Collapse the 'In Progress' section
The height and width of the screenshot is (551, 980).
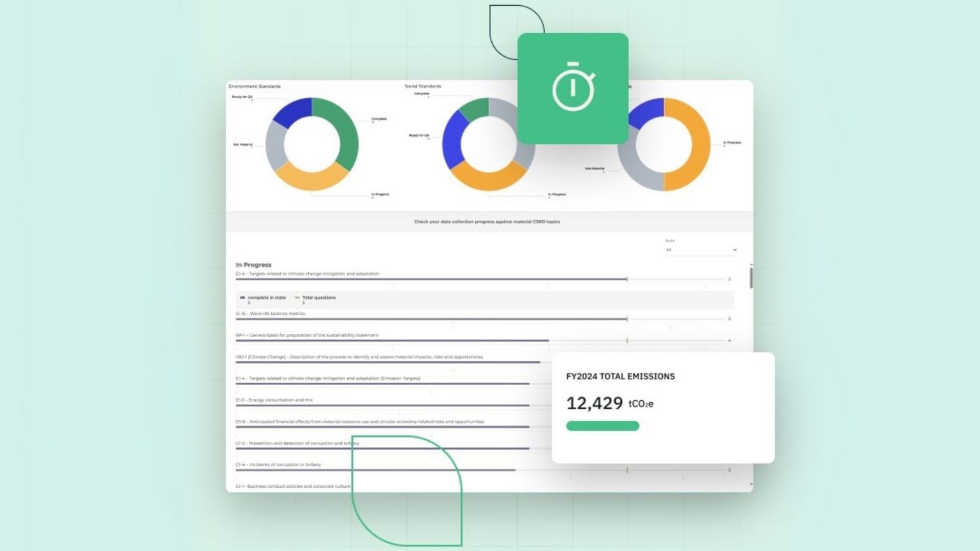coord(254,264)
